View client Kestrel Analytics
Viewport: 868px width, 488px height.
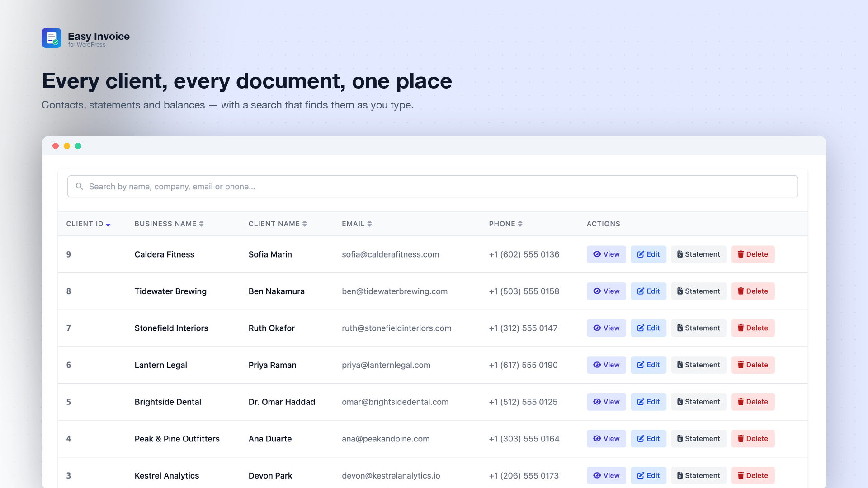coord(606,475)
